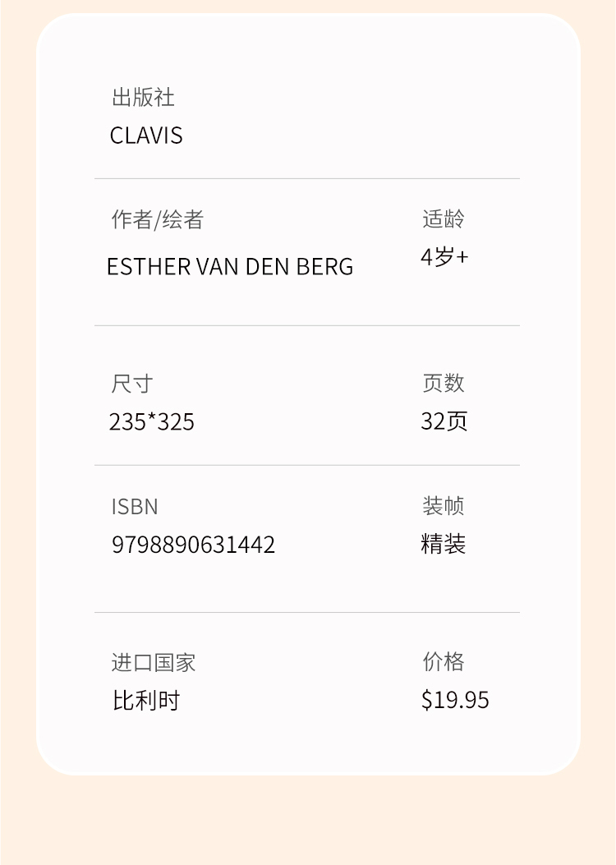Select the 4岁+ age value
The height and width of the screenshot is (865, 616).
(444, 257)
